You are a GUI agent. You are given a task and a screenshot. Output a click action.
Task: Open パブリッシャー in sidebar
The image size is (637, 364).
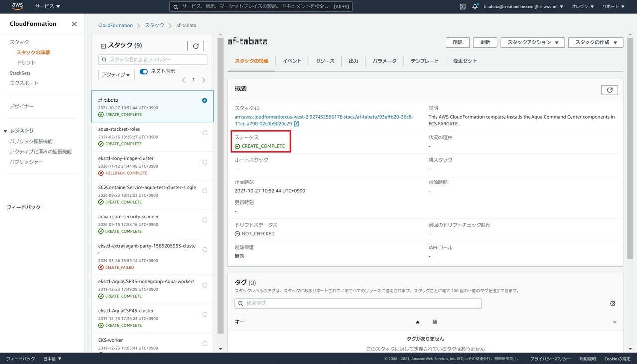27,162
